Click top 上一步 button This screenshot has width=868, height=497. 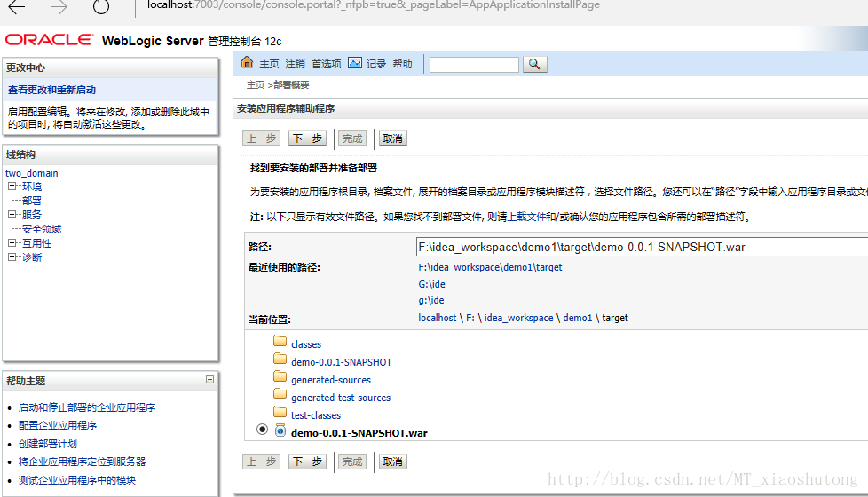(x=261, y=138)
